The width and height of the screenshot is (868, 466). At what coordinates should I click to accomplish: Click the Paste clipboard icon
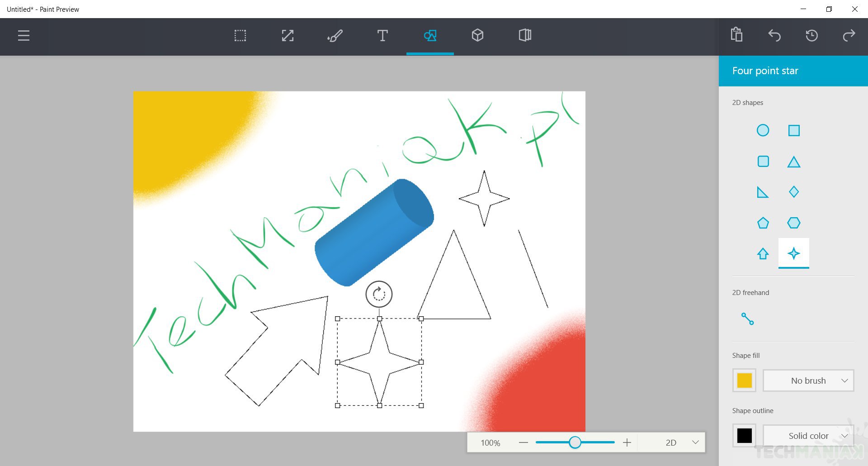click(736, 35)
